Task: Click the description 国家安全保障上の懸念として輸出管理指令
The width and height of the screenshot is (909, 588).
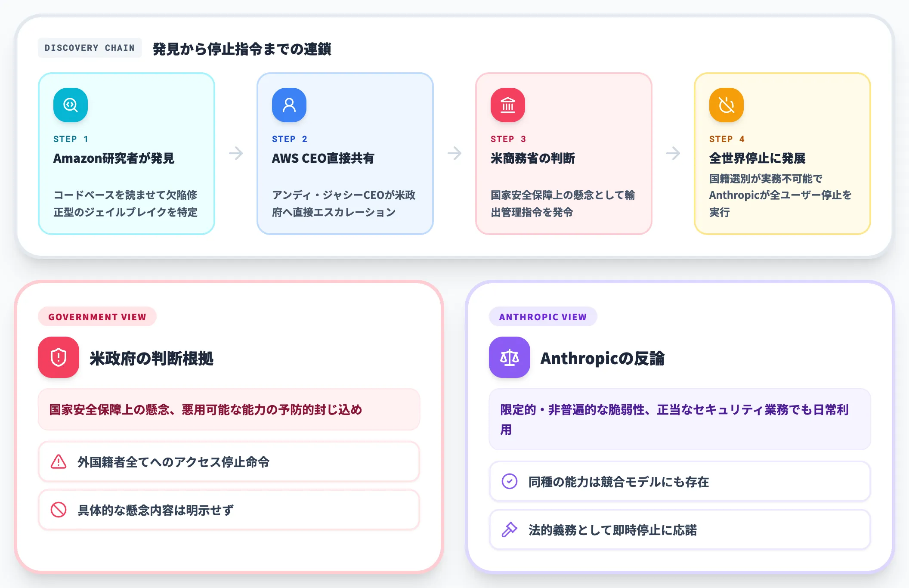Action: (563, 204)
